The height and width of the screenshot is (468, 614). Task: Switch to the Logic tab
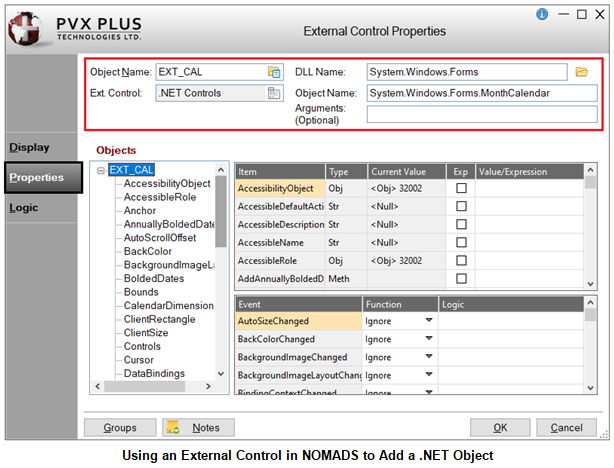[25, 208]
